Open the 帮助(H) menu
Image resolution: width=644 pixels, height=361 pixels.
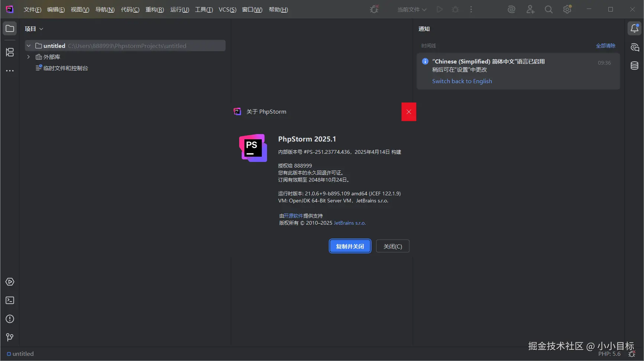pyautogui.click(x=279, y=10)
